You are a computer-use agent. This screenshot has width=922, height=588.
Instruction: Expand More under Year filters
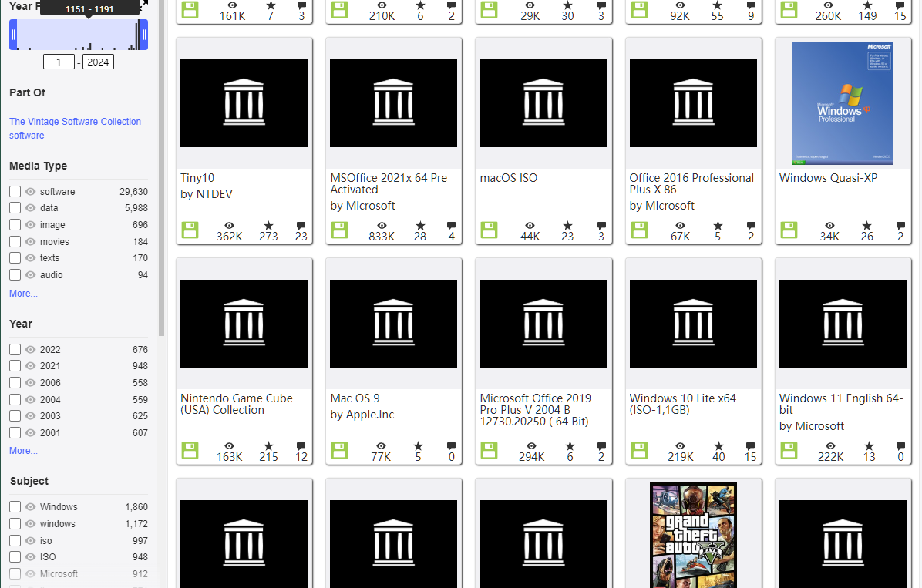pos(24,451)
